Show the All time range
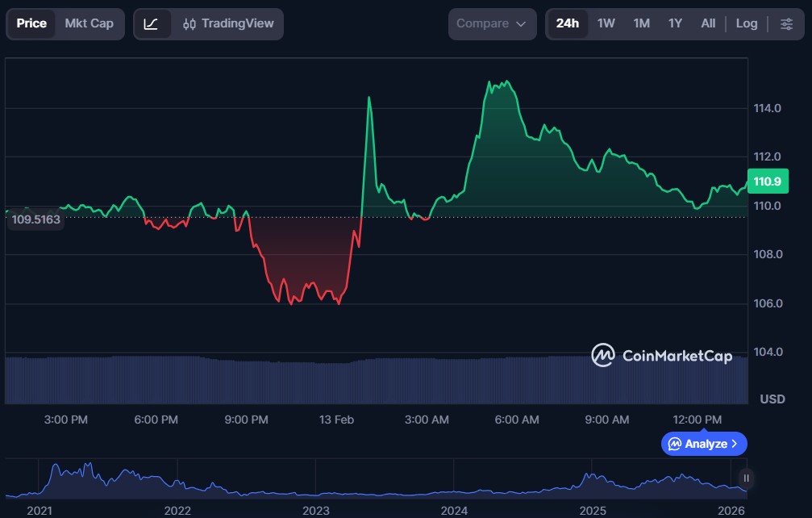The width and height of the screenshot is (812, 518). pos(708,23)
